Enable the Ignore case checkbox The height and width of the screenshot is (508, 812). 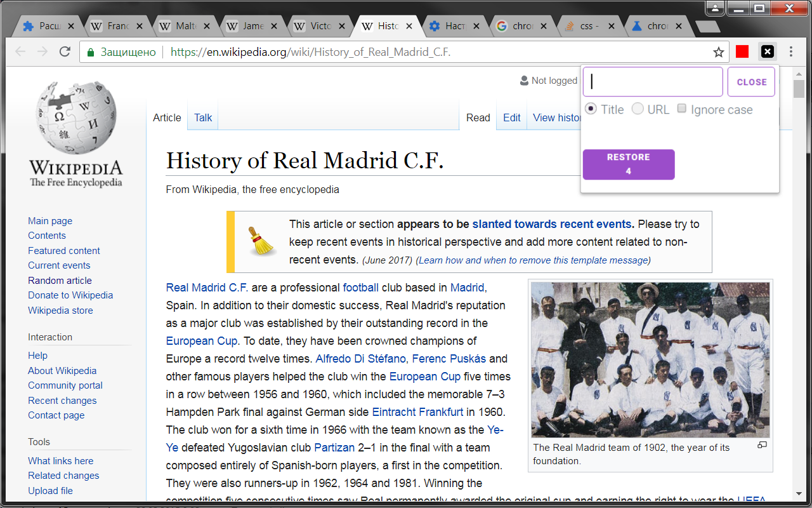682,109
